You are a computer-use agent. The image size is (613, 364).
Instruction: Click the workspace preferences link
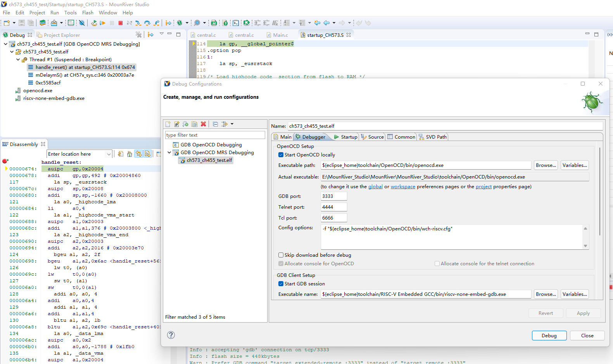[403, 187]
